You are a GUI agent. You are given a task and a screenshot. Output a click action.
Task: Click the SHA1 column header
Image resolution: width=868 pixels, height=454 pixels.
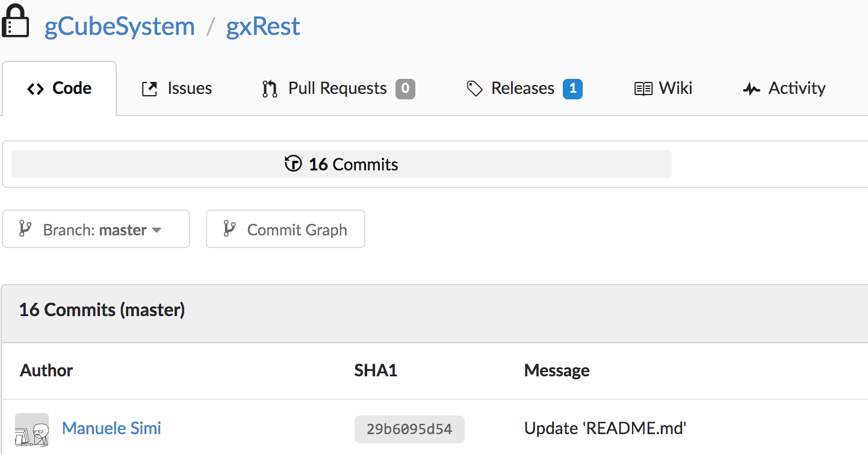coord(376,370)
